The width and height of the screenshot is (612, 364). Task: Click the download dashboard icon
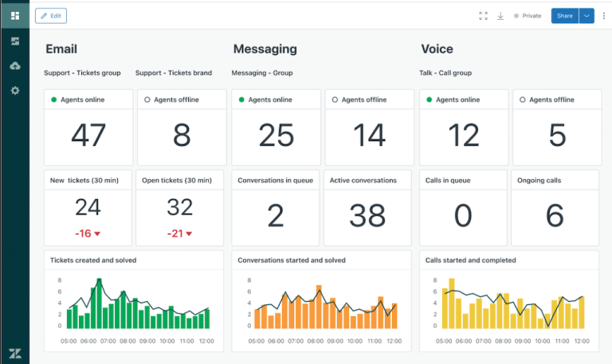pyautogui.click(x=500, y=15)
